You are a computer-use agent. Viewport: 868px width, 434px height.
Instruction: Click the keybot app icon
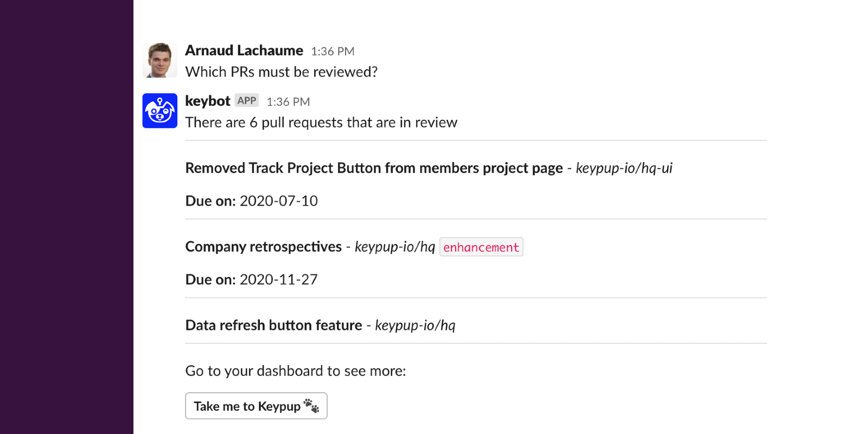click(159, 111)
